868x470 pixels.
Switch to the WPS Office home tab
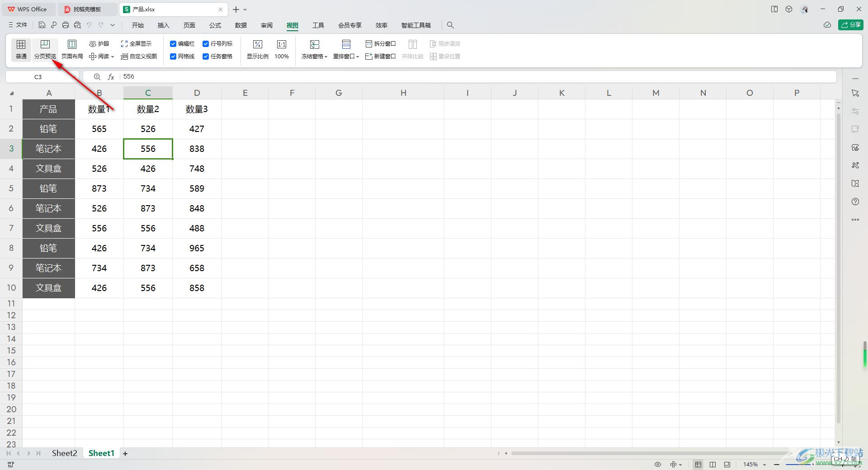pos(28,9)
